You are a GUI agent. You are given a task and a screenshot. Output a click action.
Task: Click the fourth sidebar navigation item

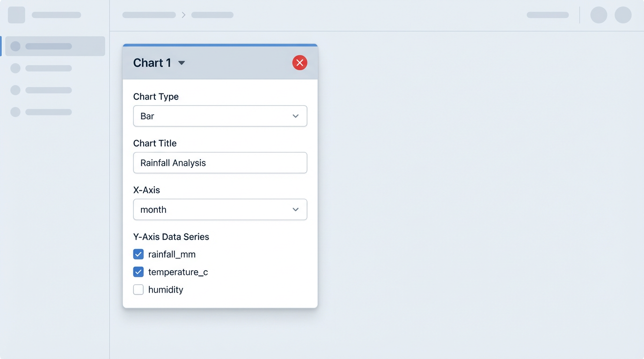coord(51,112)
